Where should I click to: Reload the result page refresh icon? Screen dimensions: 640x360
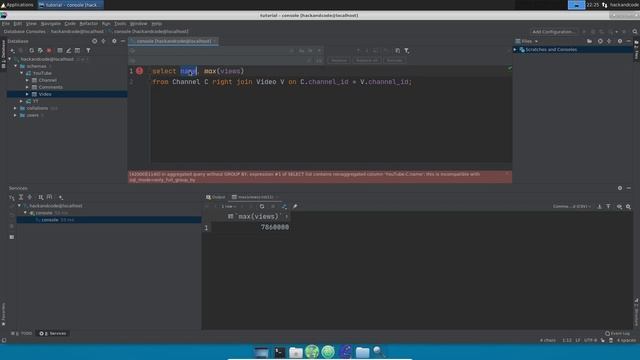pos(262,207)
